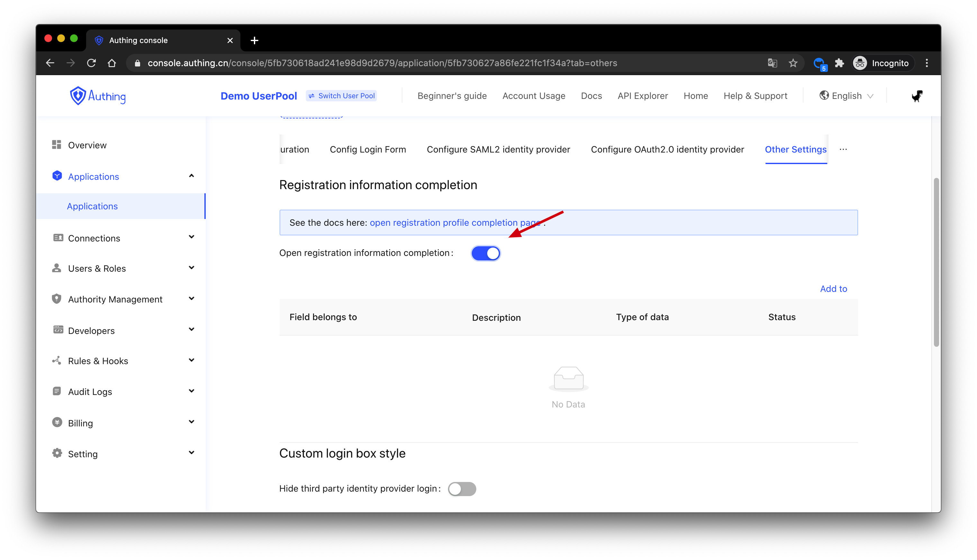This screenshot has width=977, height=560.
Task: Bookmark this page with the star
Action: (793, 63)
